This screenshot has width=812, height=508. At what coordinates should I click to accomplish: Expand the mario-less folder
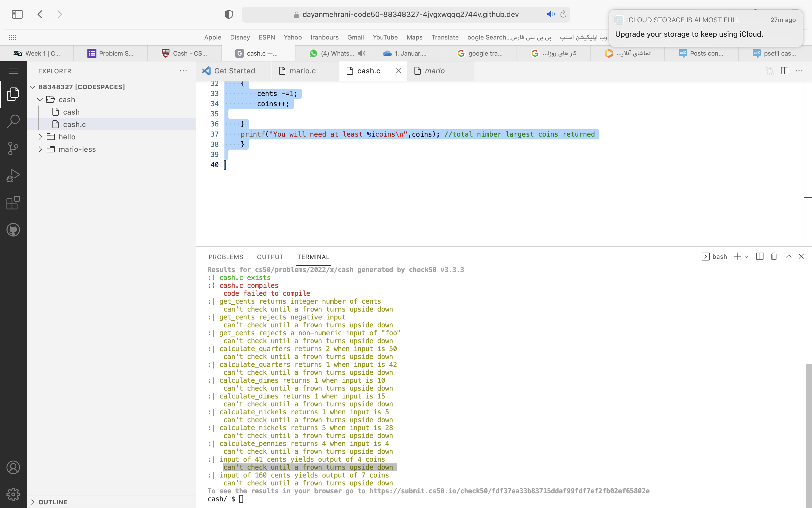[x=40, y=149]
